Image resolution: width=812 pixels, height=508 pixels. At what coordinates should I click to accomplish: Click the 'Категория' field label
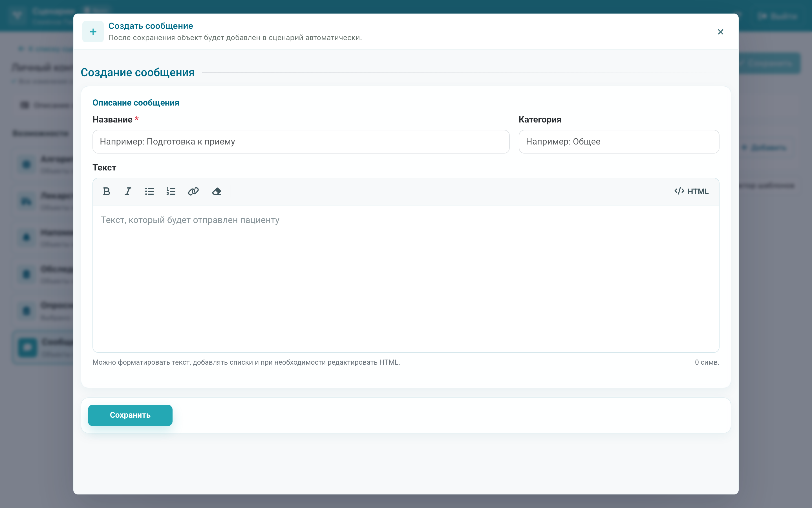(540, 120)
